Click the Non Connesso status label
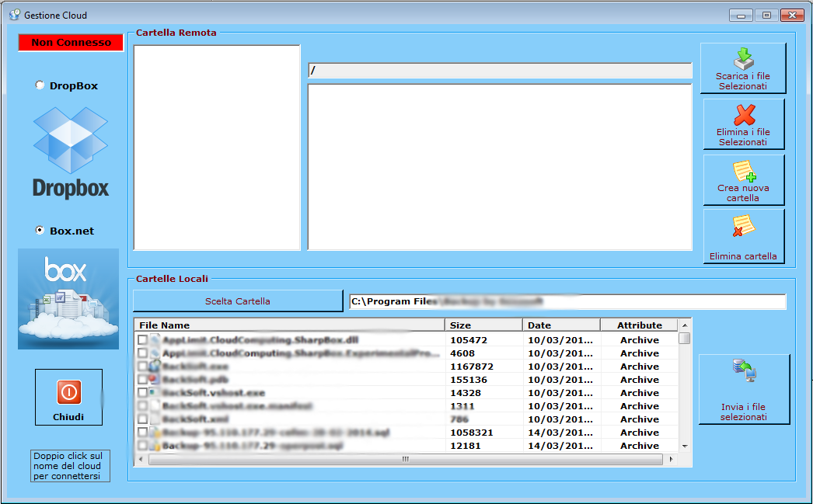Screen dimensions: 813x504 point(71,43)
